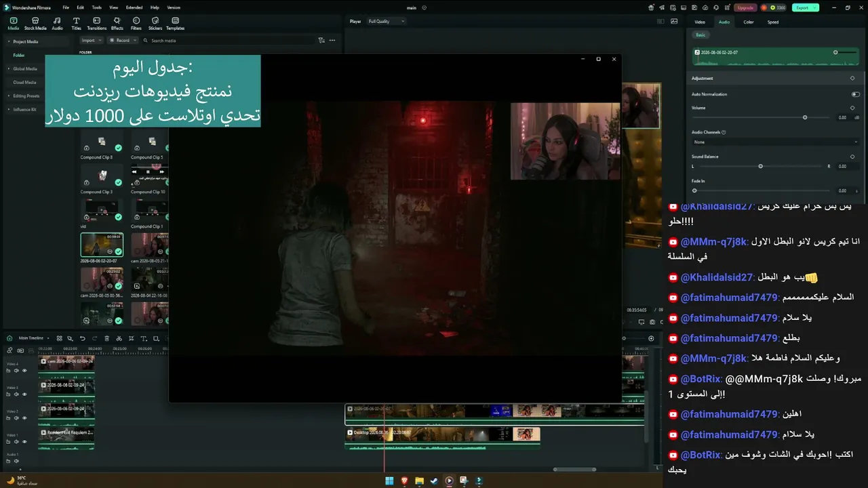Open the Effects panel
The width and height of the screenshot is (868, 488).
117,24
